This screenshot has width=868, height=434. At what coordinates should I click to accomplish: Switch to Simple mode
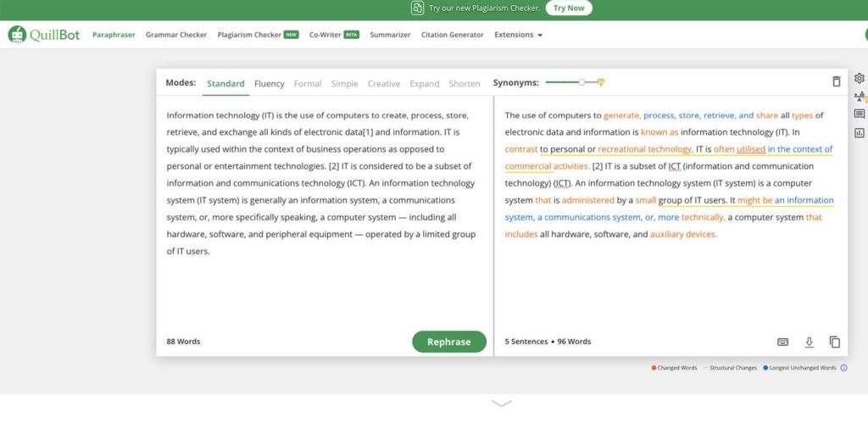pos(344,84)
